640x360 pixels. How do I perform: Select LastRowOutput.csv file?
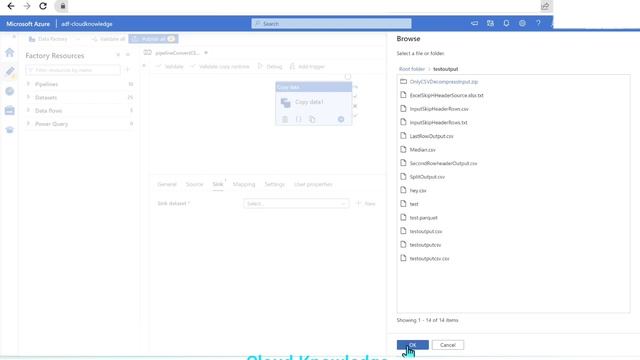431,136
